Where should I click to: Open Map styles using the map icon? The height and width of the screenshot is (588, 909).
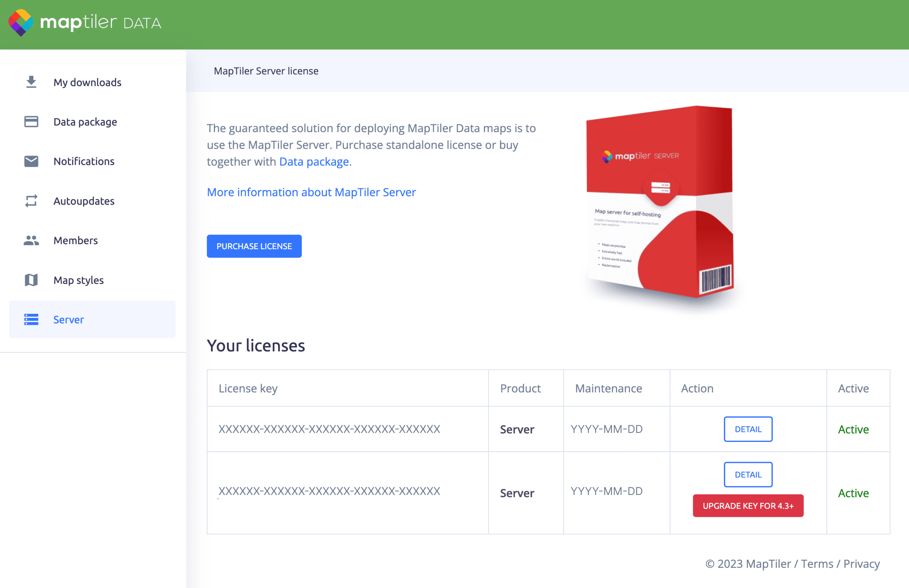tap(31, 280)
